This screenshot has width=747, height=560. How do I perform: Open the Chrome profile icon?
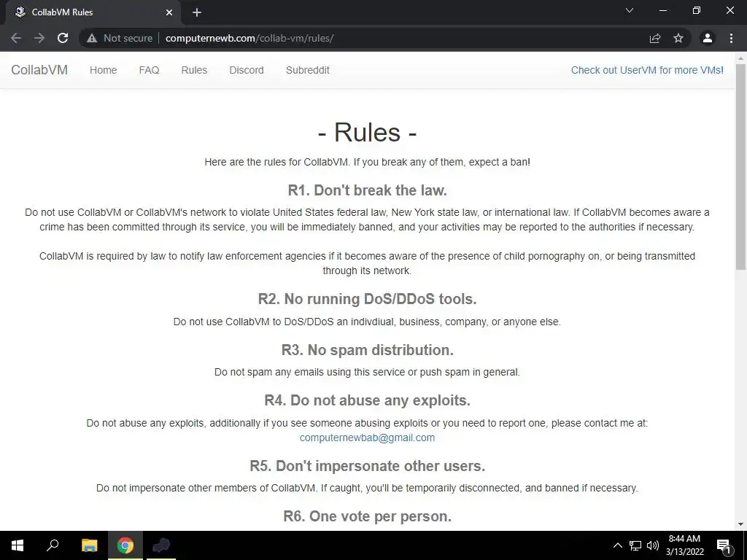(x=708, y=38)
